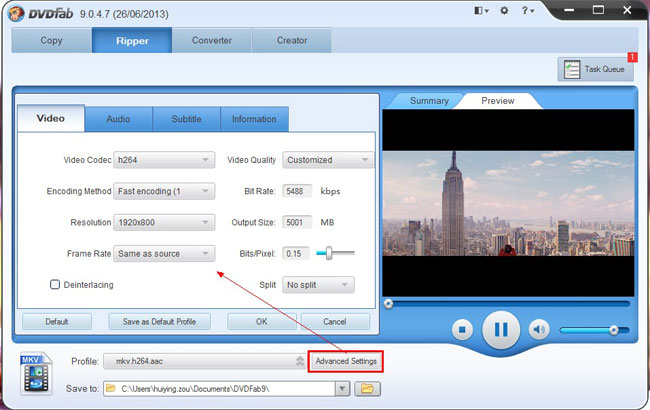Open the Resolution 1920x800 dropdown
Viewport: 650px width, 410px height.
pos(164,222)
